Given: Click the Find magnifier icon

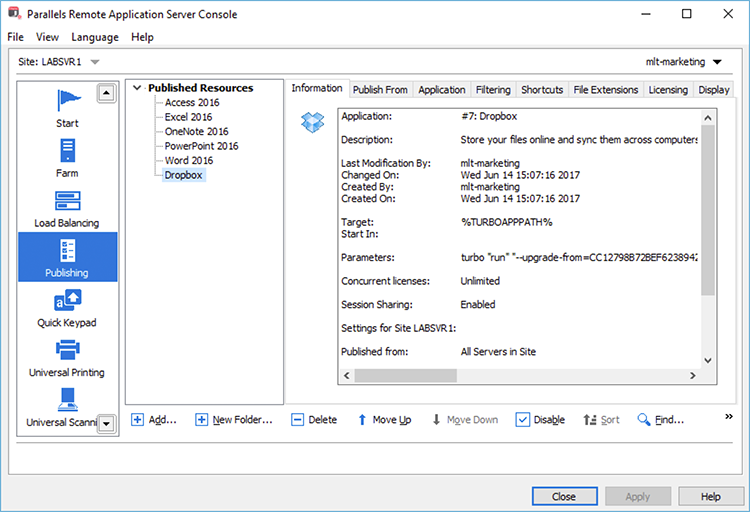Looking at the screenshot, I should (644, 420).
